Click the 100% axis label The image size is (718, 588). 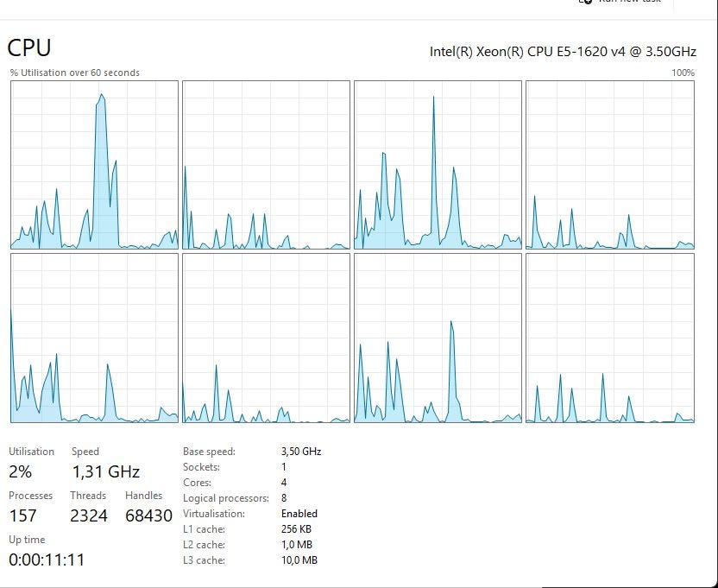(x=683, y=73)
